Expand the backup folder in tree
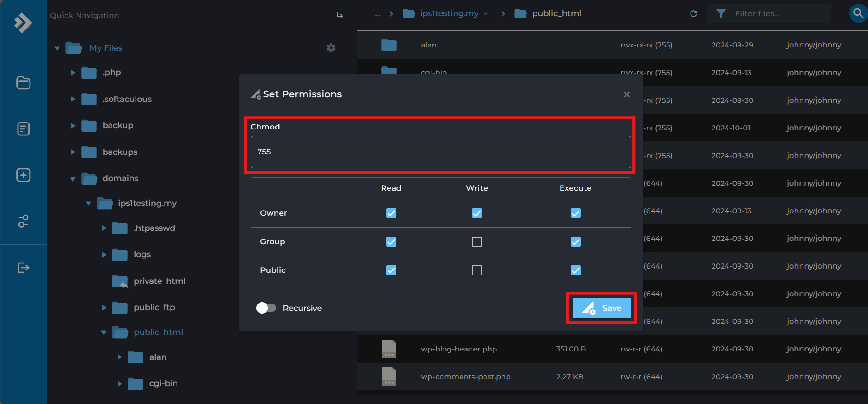 coord(73,126)
